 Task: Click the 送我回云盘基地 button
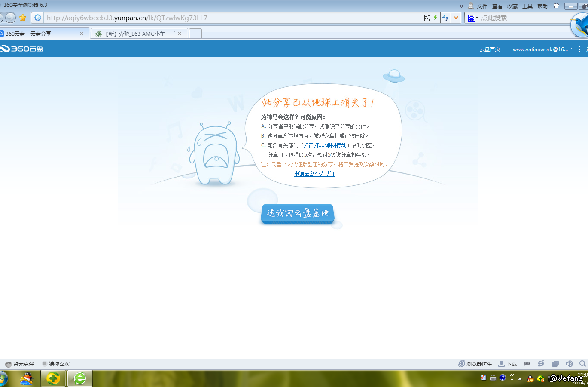click(x=297, y=213)
